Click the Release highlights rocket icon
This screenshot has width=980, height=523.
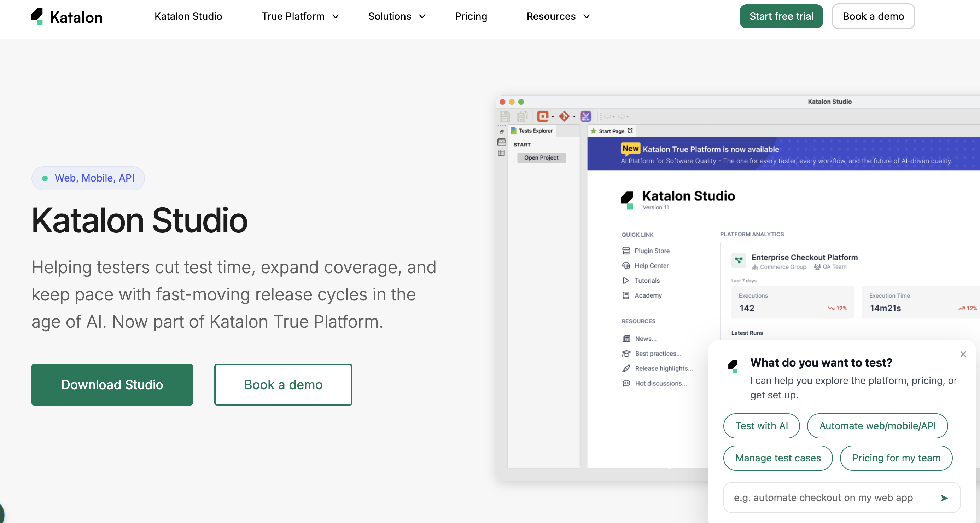pos(626,368)
